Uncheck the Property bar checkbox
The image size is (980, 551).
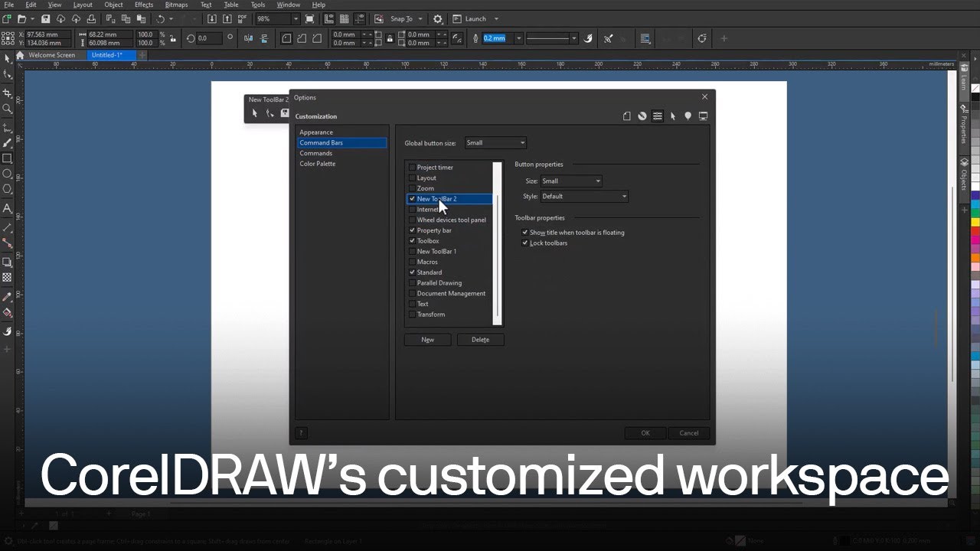tap(412, 230)
